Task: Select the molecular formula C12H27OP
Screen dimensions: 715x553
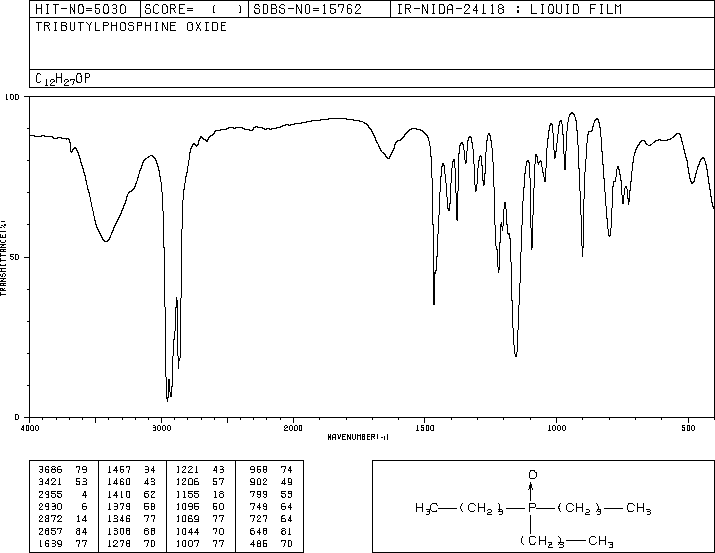Action: point(63,79)
